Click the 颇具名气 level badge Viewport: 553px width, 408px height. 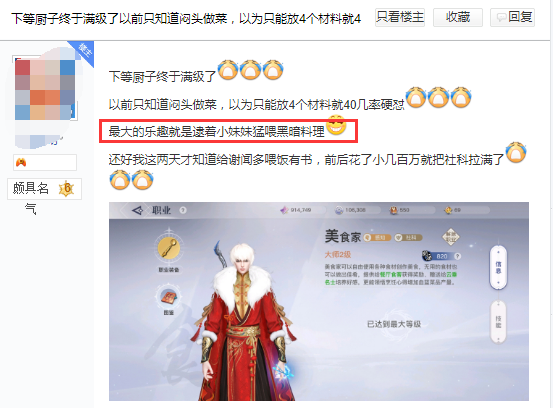tap(44, 189)
